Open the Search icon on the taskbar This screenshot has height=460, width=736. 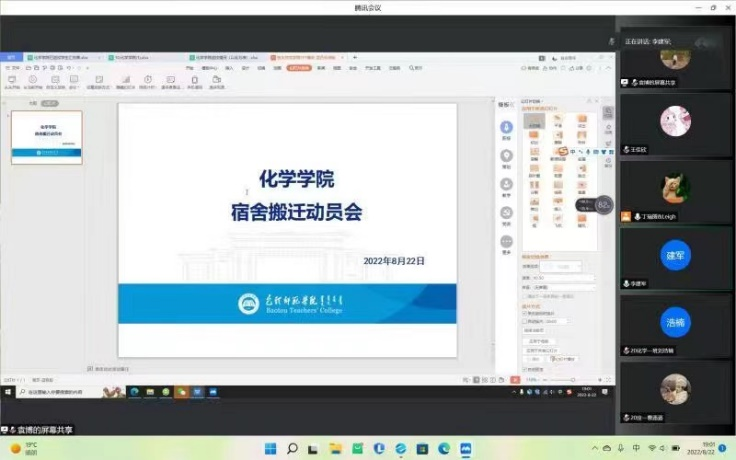coord(291,448)
